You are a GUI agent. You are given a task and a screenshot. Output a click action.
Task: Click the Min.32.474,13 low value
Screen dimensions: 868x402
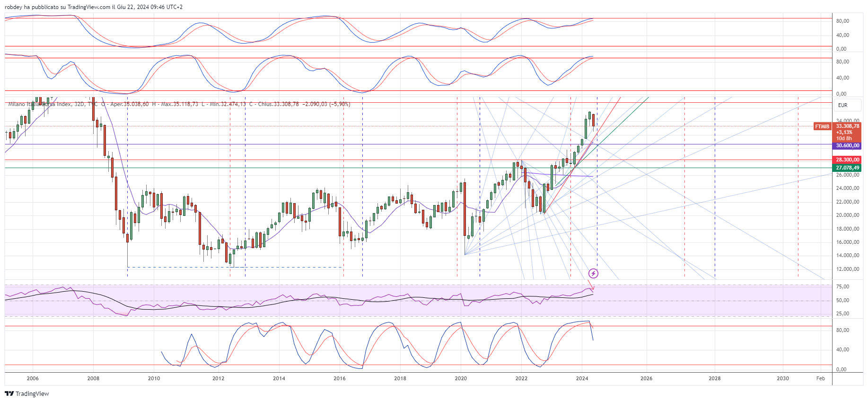(228, 104)
